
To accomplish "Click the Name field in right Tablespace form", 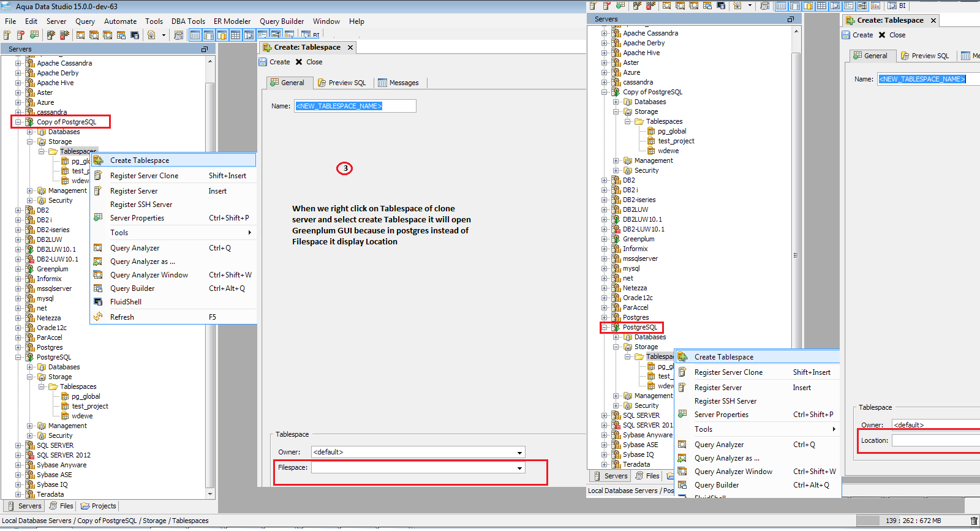I will click(929, 79).
